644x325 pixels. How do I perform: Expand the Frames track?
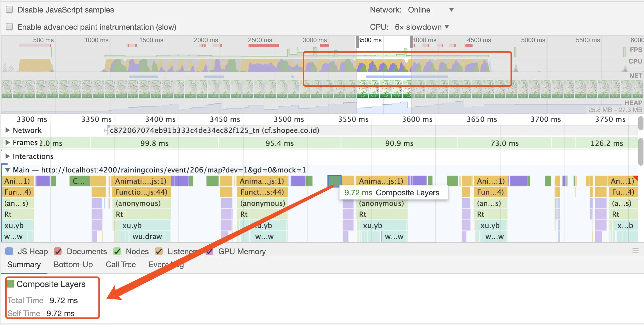8,143
